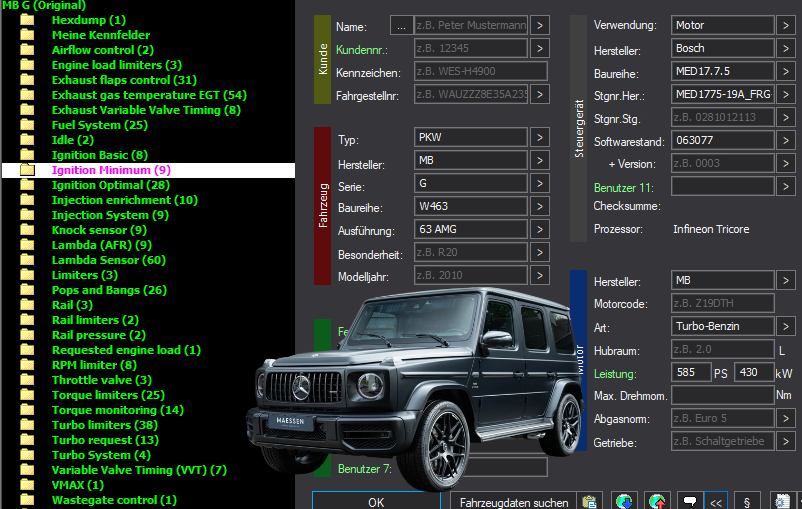
Task: Click the folder icon beside Knock sensor (9)
Action: click(27, 230)
